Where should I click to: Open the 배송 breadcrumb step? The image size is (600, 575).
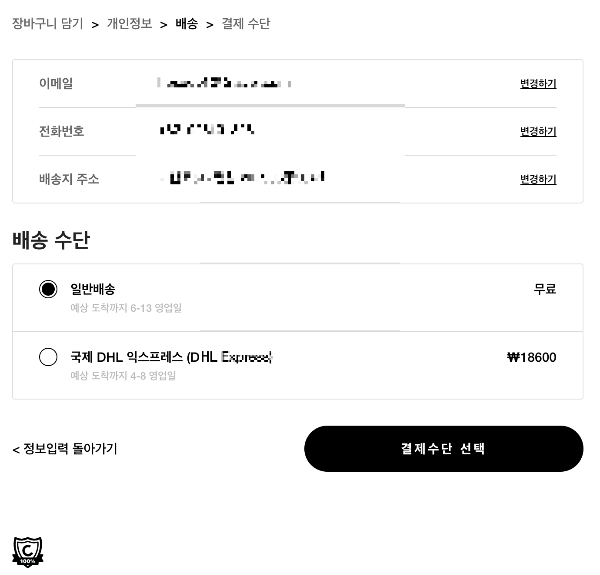(187, 24)
